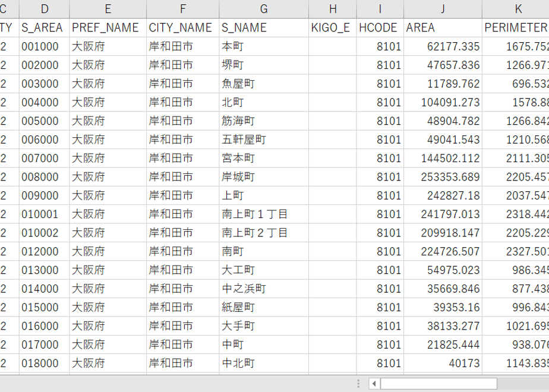Select cell containing 紙屋町
The height and width of the screenshot is (392, 549).
264,307
